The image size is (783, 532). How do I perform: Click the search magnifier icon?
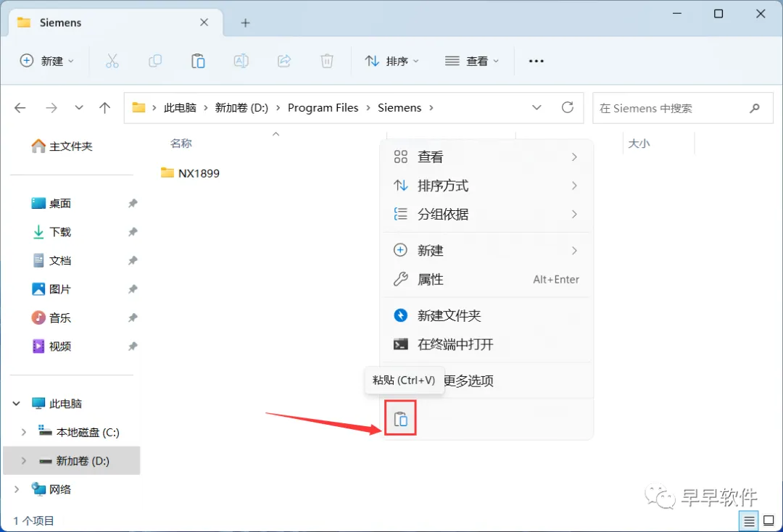tap(755, 108)
